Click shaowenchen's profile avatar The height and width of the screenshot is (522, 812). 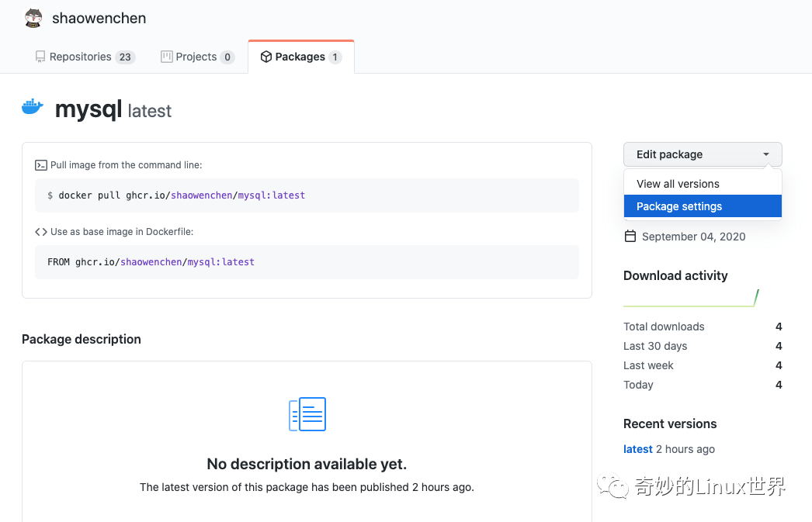coord(33,17)
